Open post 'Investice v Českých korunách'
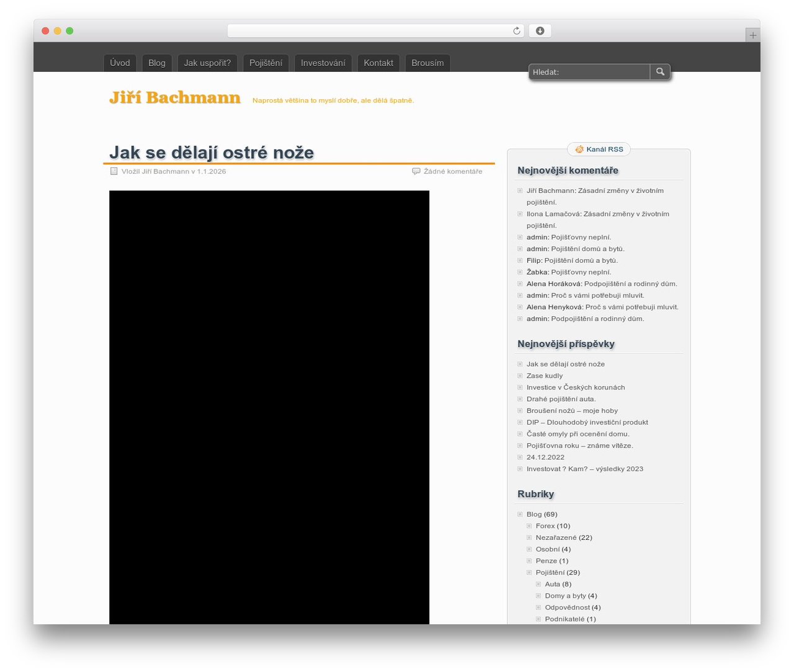 pyautogui.click(x=576, y=387)
